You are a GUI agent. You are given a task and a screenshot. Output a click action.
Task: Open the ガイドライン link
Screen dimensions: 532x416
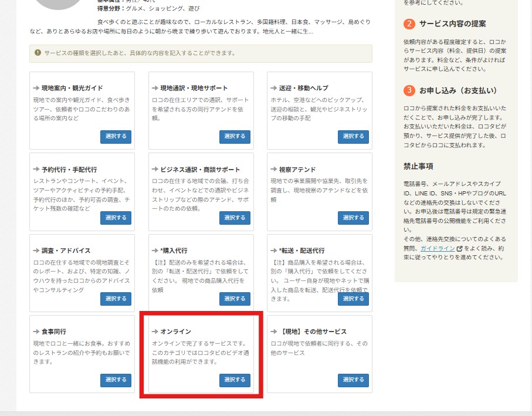tap(438, 248)
